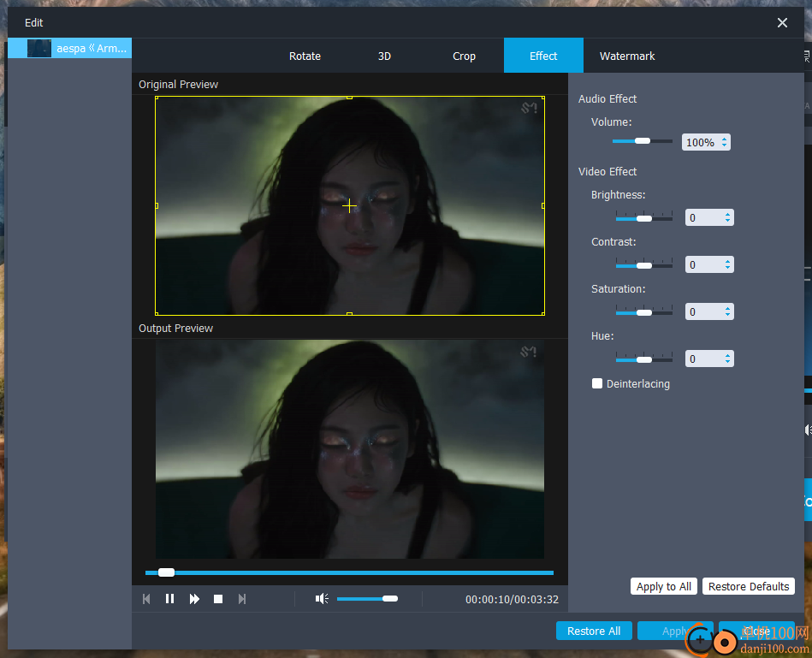Increase Brightness with up stepper arrow
Image resolution: width=812 pixels, height=658 pixels.
click(x=727, y=214)
